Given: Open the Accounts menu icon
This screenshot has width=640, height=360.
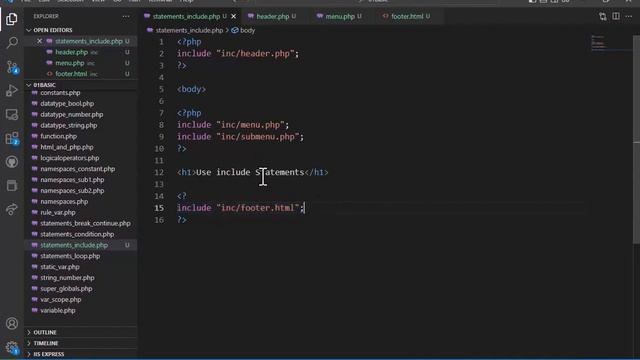Looking at the screenshot, I should [x=12, y=323].
